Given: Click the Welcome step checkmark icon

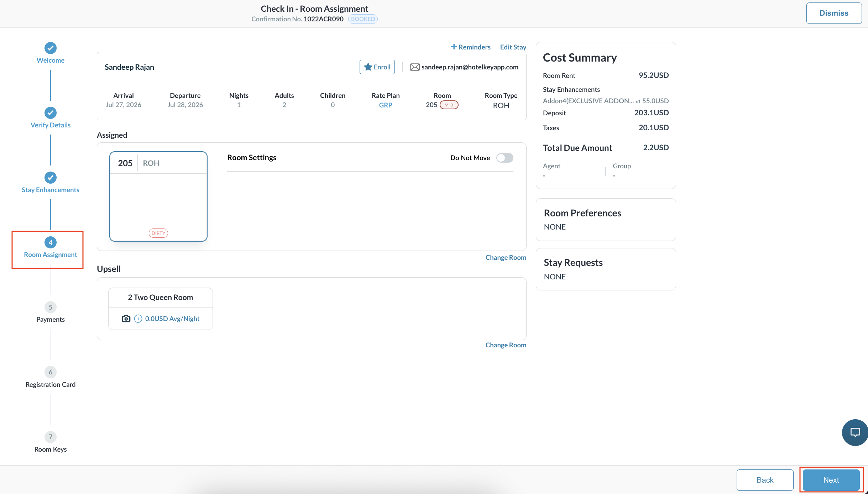Looking at the screenshot, I should point(51,48).
